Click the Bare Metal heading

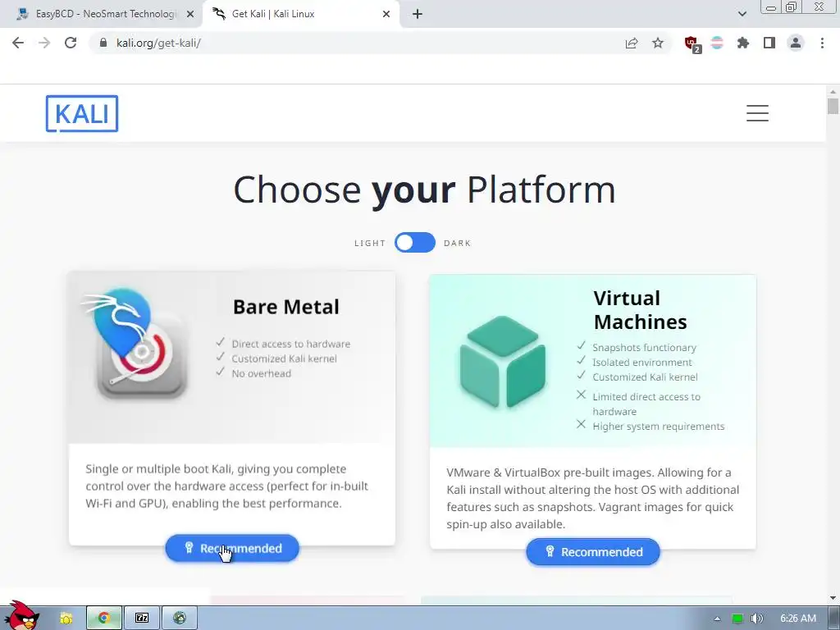coord(286,307)
